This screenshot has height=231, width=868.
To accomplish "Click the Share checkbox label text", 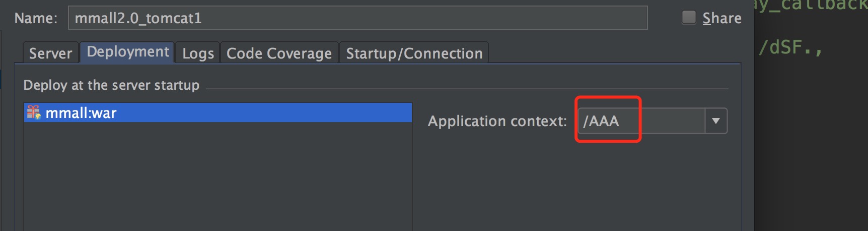I will click(x=721, y=19).
